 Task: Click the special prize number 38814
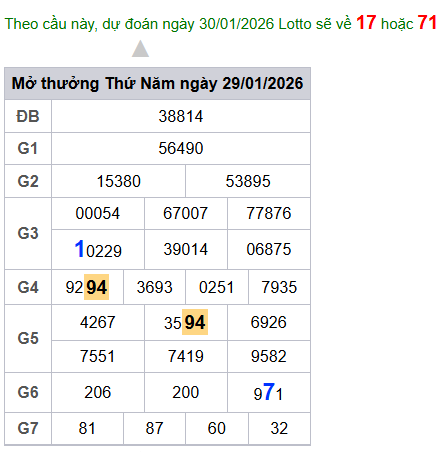[x=181, y=117]
